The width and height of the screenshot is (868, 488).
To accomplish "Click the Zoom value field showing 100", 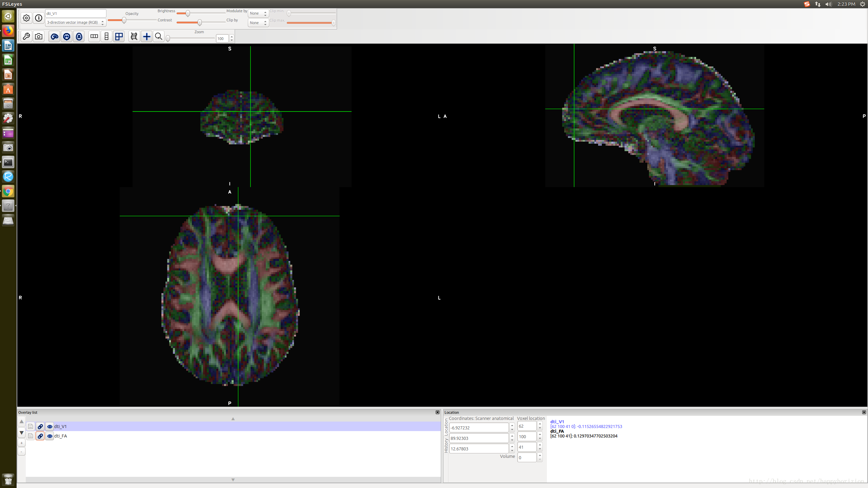I will point(222,39).
